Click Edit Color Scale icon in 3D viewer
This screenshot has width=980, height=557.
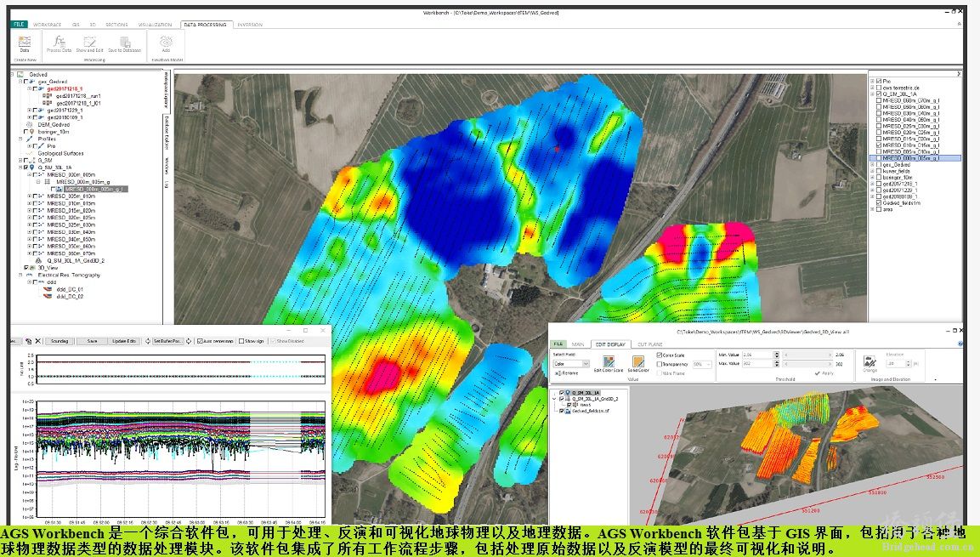click(x=608, y=361)
